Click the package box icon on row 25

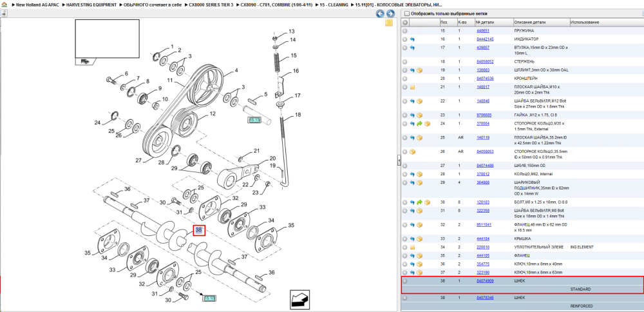tap(419, 138)
